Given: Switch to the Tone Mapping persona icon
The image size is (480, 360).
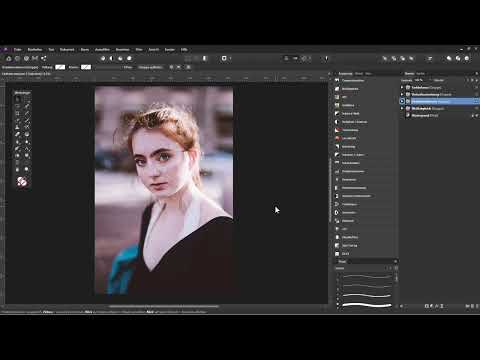Looking at the screenshot, I should (35, 58).
